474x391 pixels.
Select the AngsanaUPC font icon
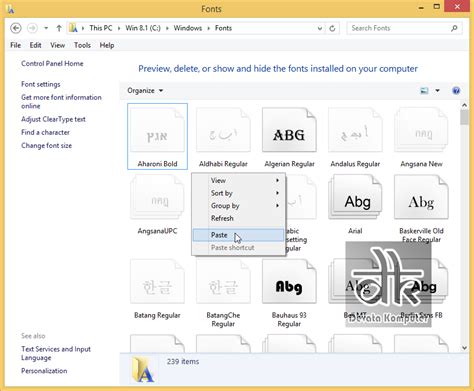tap(157, 197)
